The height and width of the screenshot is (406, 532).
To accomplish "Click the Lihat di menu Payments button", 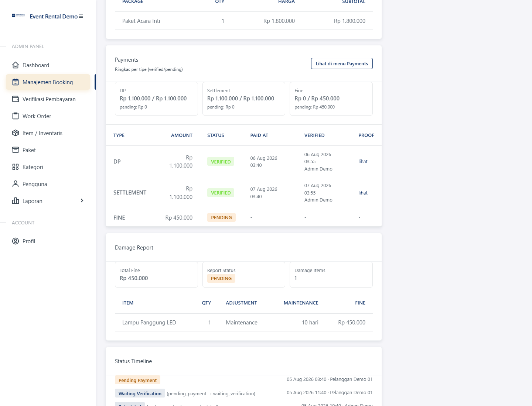I will tap(342, 63).
